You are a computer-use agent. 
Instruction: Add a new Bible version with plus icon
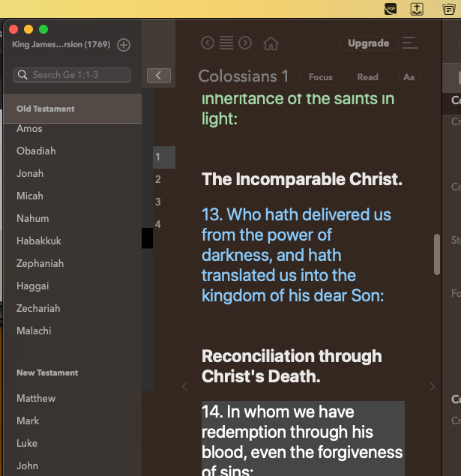pyautogui.click(x=124, y=45)
